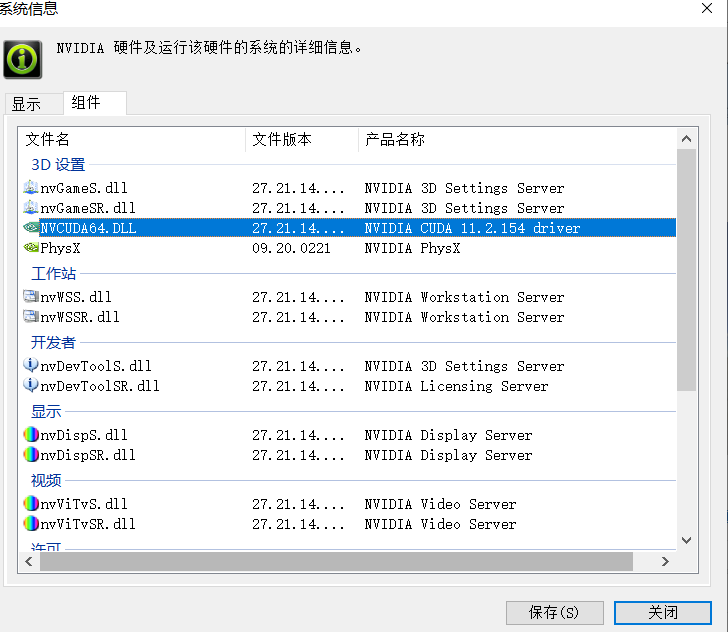Image resolution: width=728 pixels, height=632 pixels.
Task: Click the icon beside nvGameSR.dll
Action: 31,208
